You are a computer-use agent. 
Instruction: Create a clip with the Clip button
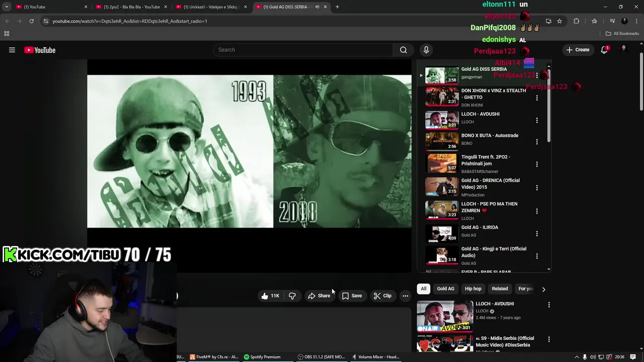382,296
